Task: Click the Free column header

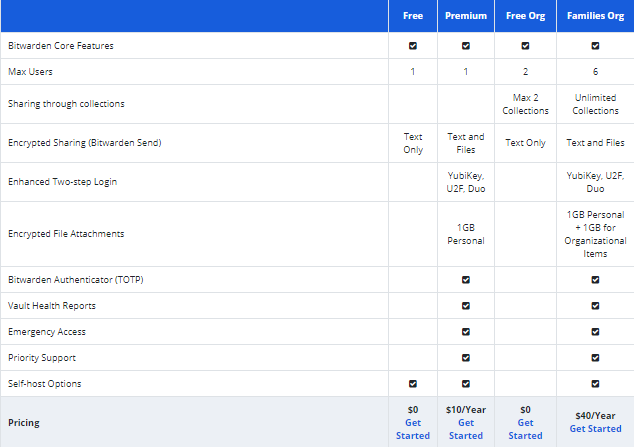Action: [413, 16]
